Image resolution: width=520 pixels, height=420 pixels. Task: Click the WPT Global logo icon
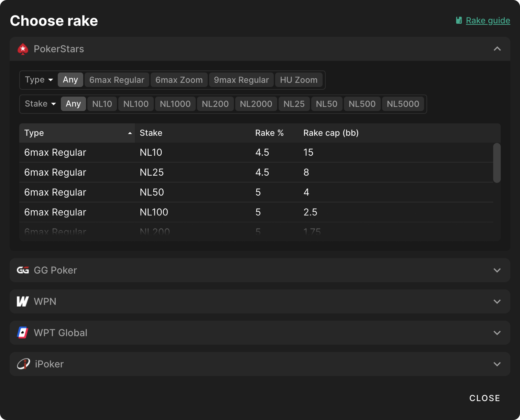(x=23, y=333)
